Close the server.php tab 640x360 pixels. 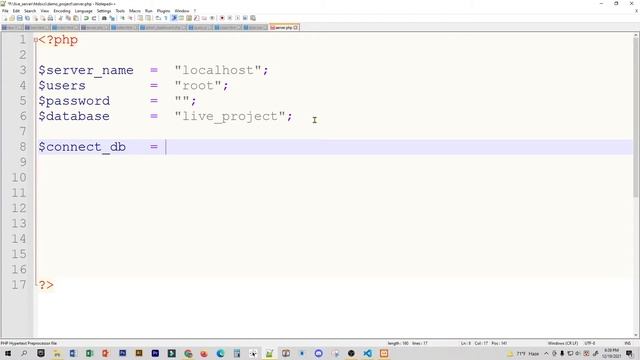pos(296,27)
